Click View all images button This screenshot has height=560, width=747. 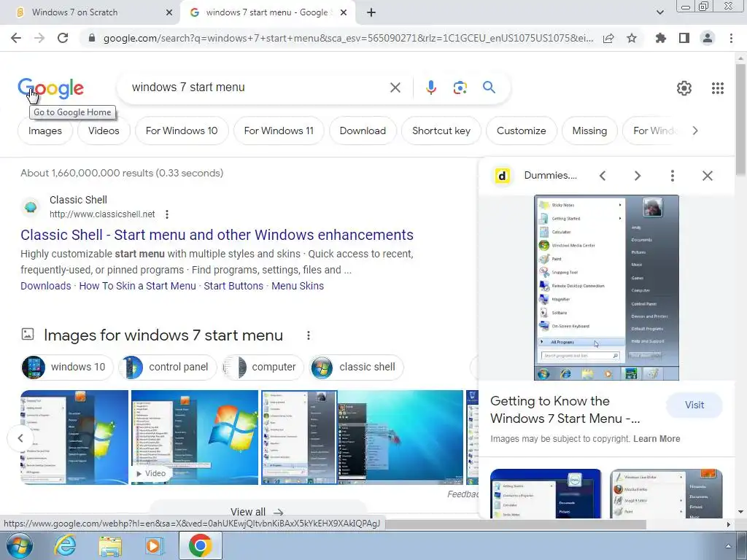point(258,512)
